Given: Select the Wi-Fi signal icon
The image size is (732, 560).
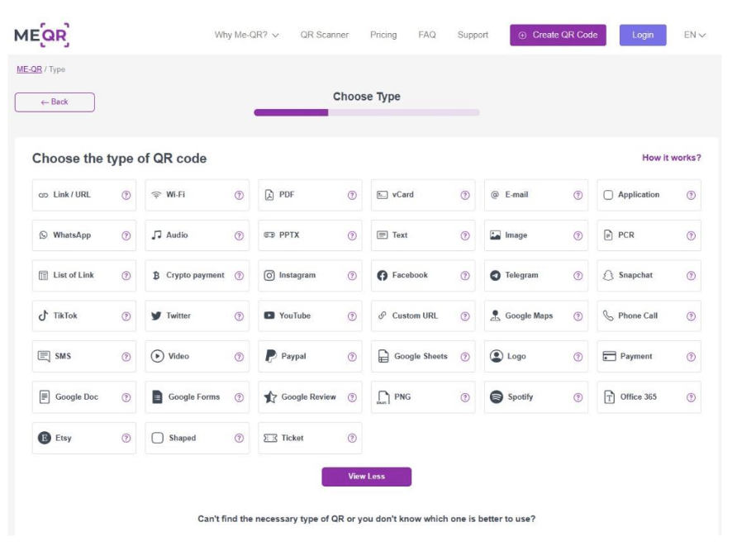Looking at the screenshot, I should click(156, 195).
